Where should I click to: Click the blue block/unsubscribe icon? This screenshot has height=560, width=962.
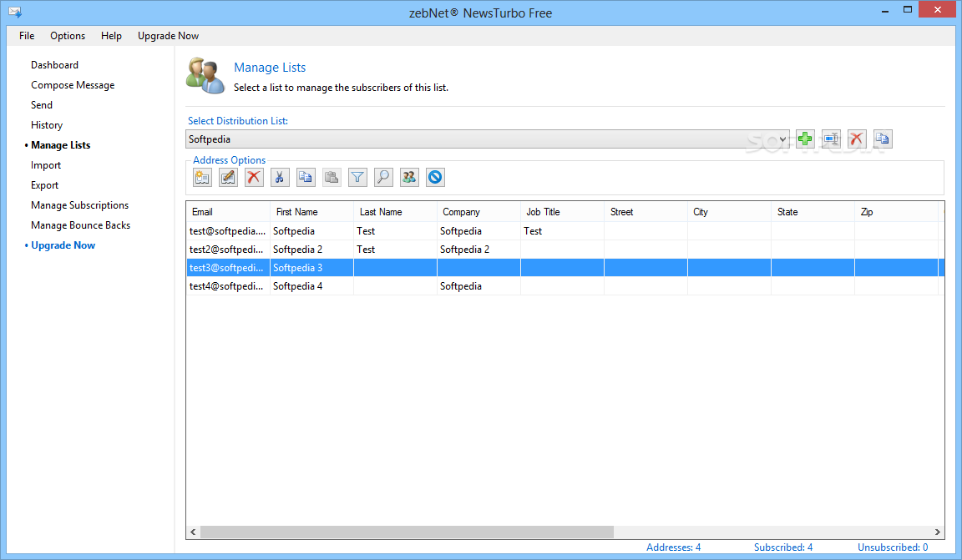tap(435, 177)
